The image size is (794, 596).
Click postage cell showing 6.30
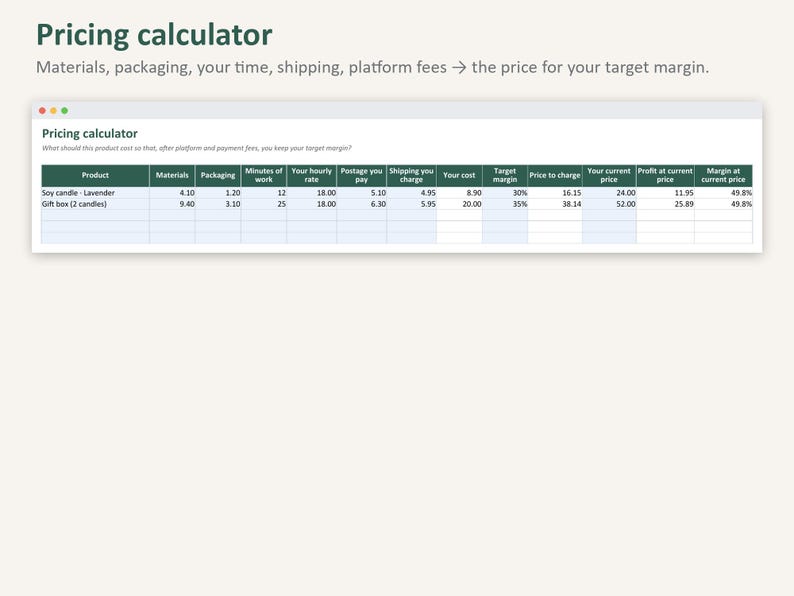tap(362, 204)
